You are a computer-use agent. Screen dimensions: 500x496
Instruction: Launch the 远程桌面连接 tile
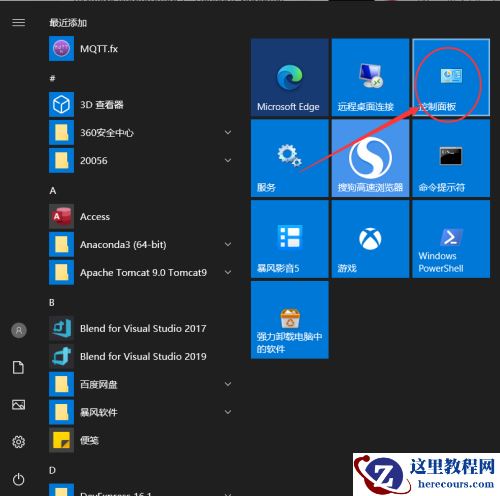coord(370,77)
